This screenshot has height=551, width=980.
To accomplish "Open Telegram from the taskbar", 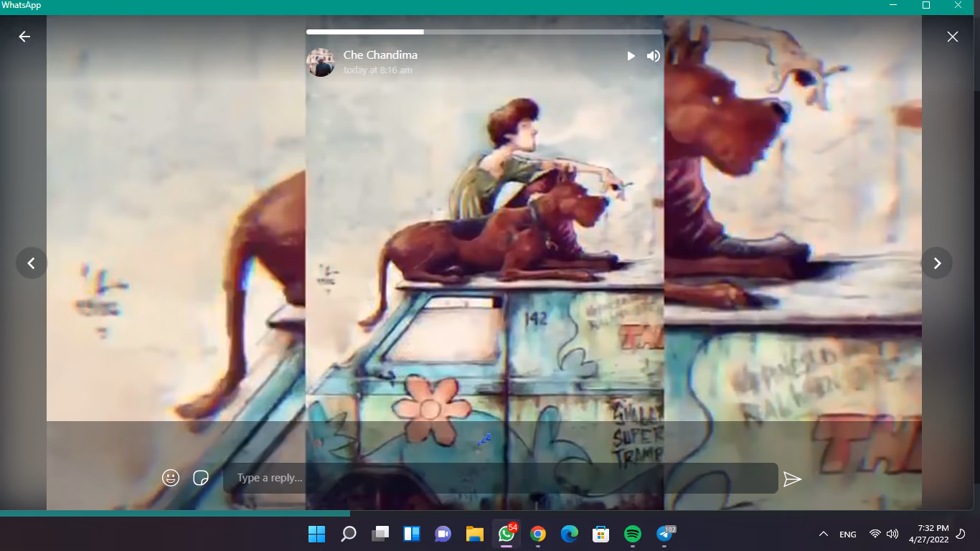I will click(664, 534).
